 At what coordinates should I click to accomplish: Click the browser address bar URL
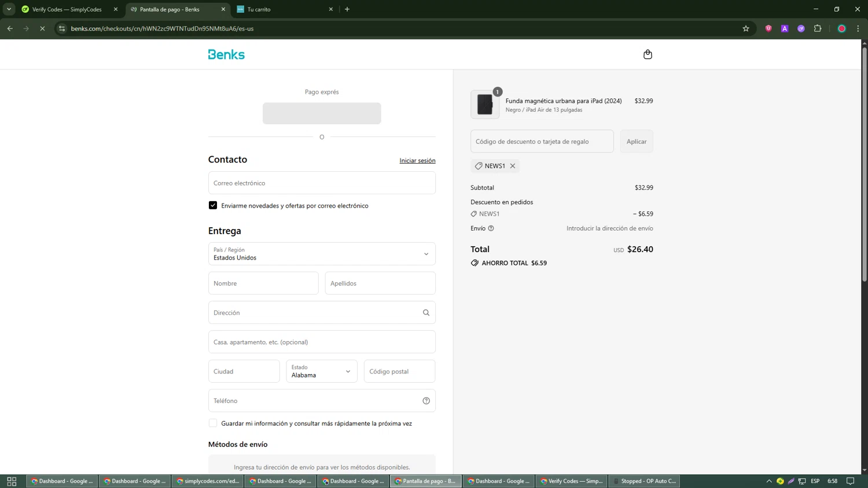pos(162,28)
